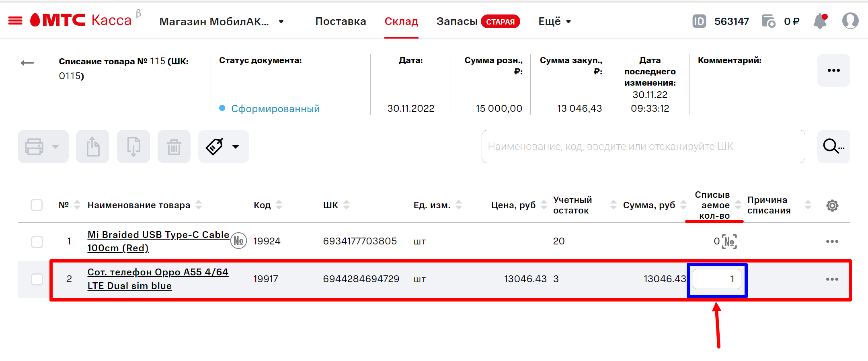Screen dimensions: 868x361
Task: Click the price tag icon
Action: (214, 147)
